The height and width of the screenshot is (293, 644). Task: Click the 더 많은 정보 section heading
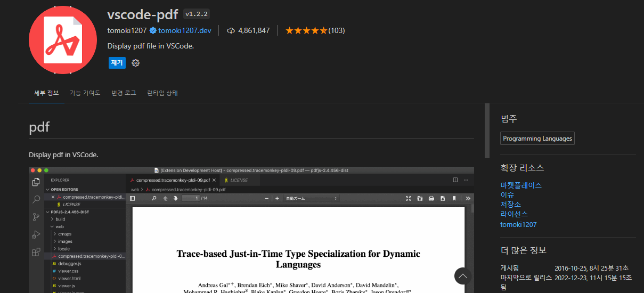tap(524, 250)
